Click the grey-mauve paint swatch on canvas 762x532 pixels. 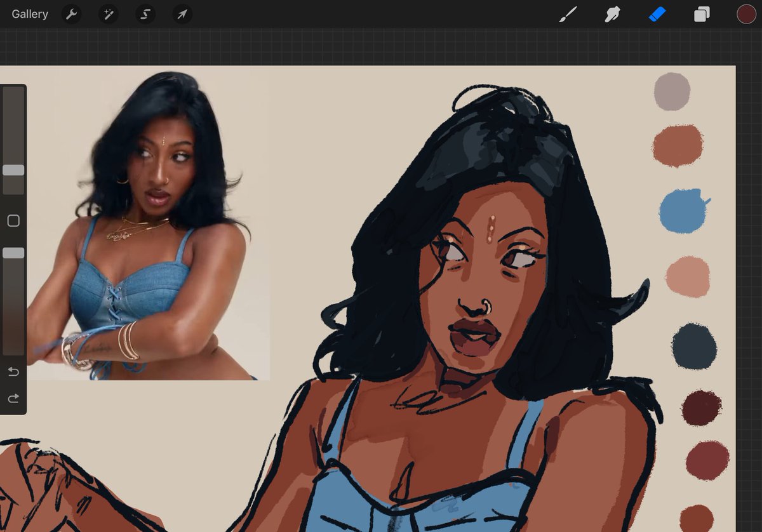[672, 91]
